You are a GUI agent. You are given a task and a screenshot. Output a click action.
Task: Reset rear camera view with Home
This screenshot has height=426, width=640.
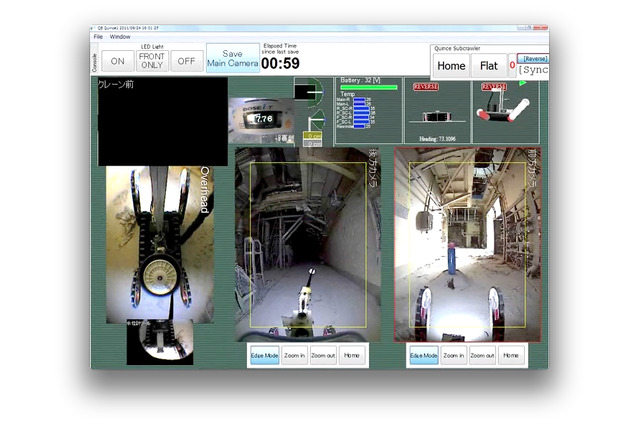(351, 355)
